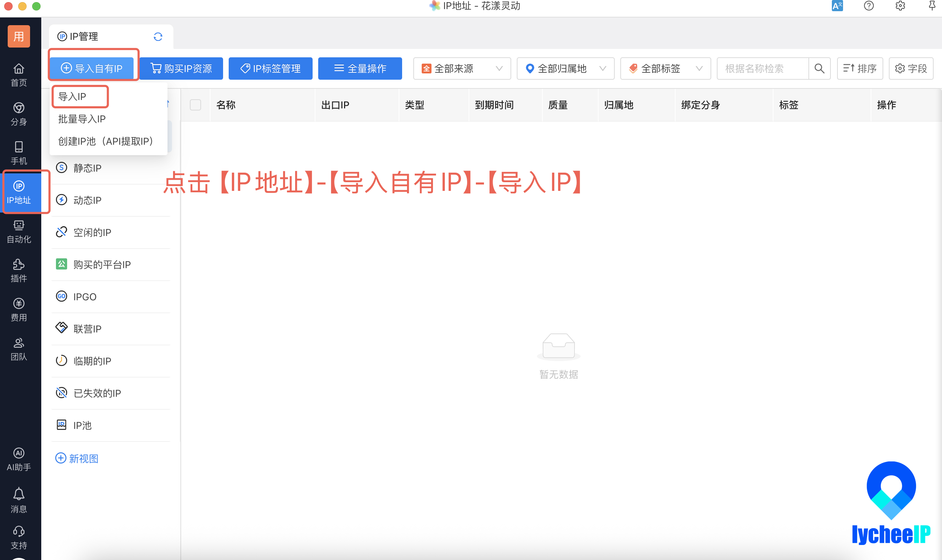Click the 导入自有IP button
The image size is (942, 560).
pos(92,68)
